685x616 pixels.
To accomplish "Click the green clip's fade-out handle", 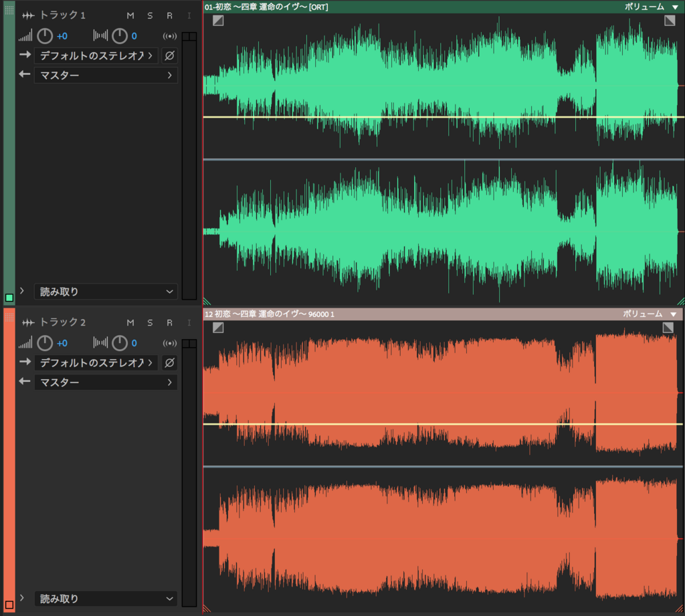I will [670, 21].
